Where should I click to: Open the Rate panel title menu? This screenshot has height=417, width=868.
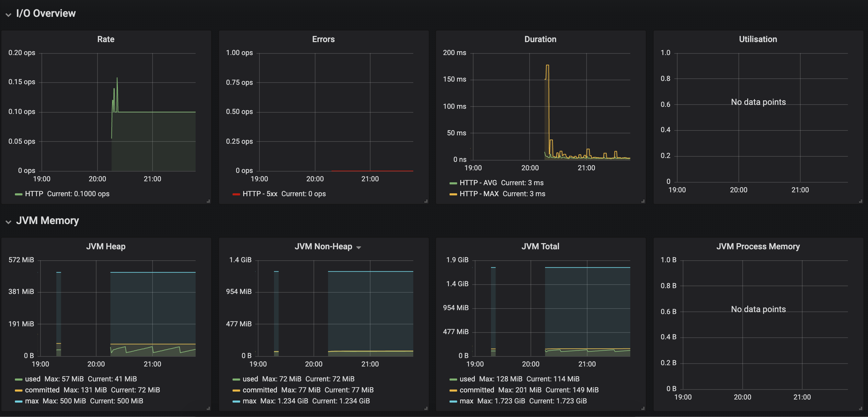click(x=106, y=39)
